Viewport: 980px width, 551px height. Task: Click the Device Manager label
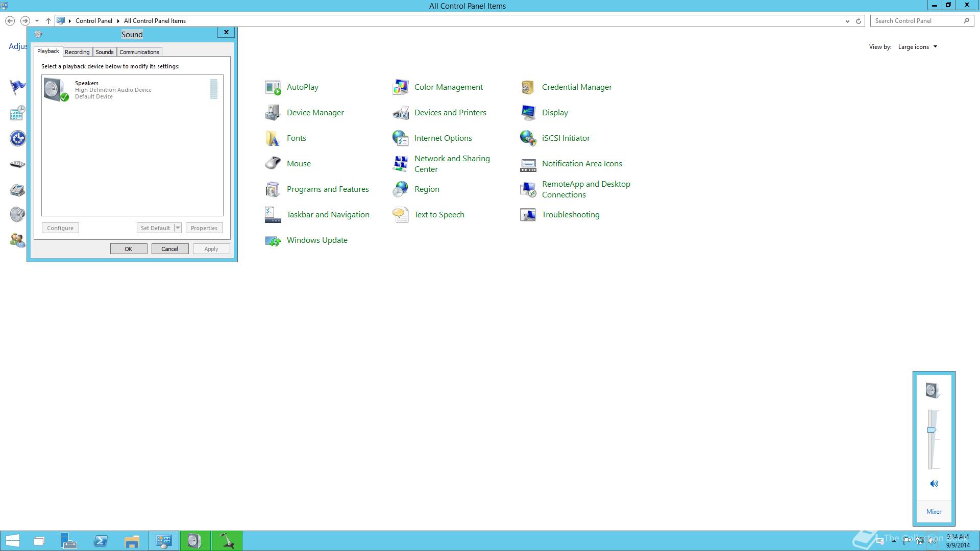(315, 113)
